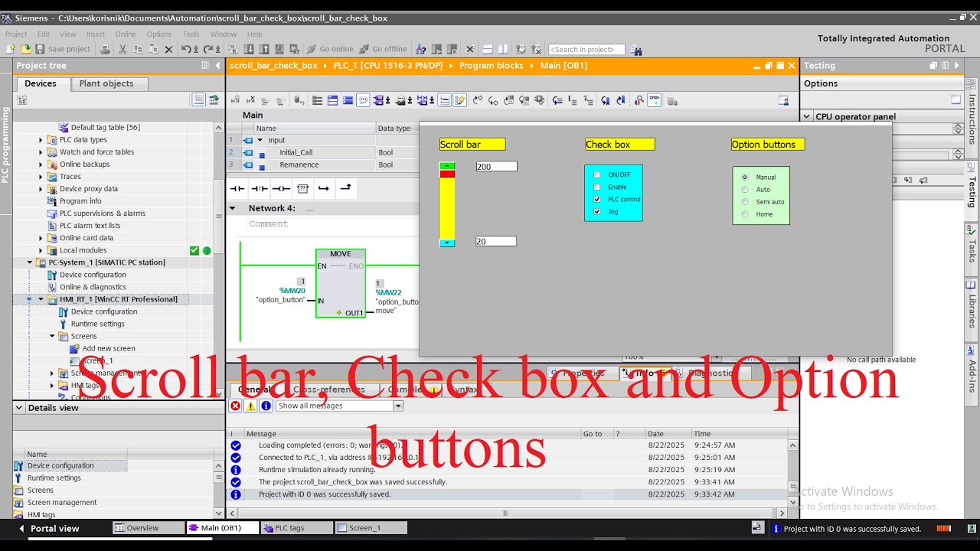Open the Options menu
Image resolution: width=980 pixels, height=551 pixels.
pyautogui.click(x=159, y=34)
